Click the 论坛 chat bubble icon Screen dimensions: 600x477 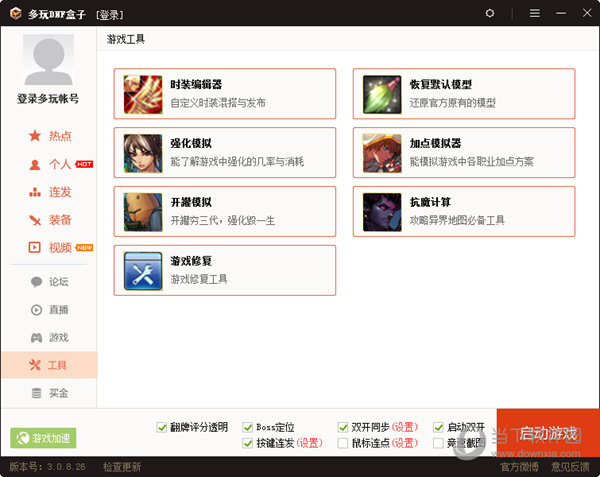pyautogui.click(x=36, y=282)
